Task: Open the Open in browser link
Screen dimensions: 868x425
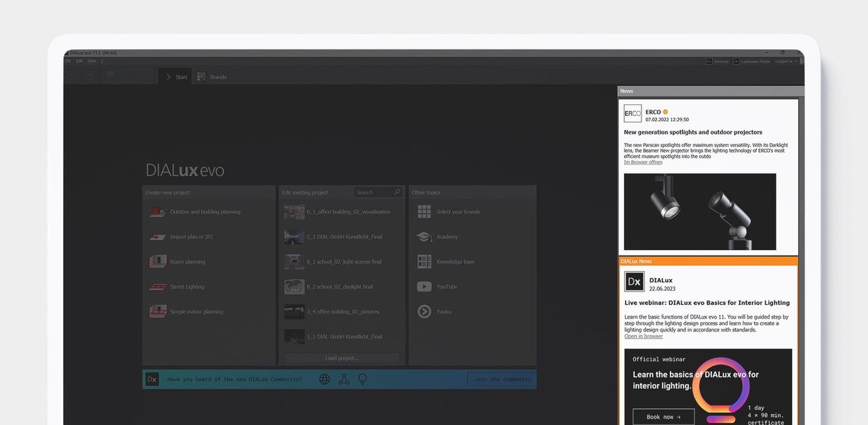Action: 644,336
